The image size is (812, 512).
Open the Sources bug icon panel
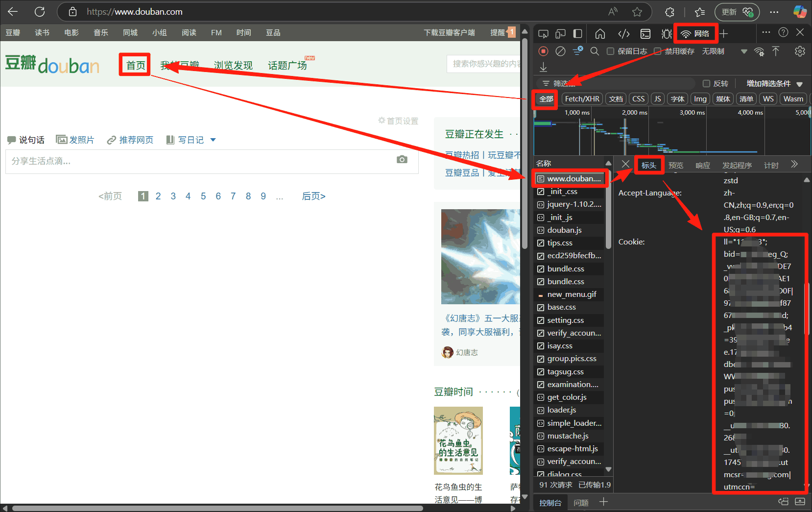point(667,34)
